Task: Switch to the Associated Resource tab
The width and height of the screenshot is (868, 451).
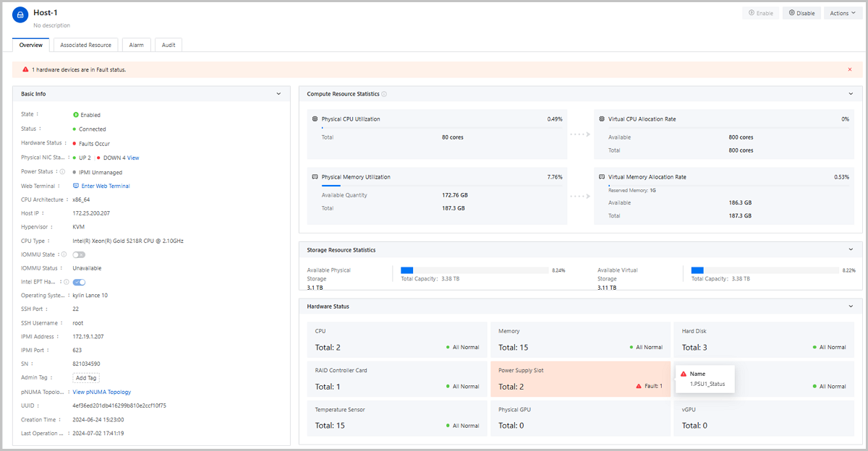Action: tap(86, 45)
